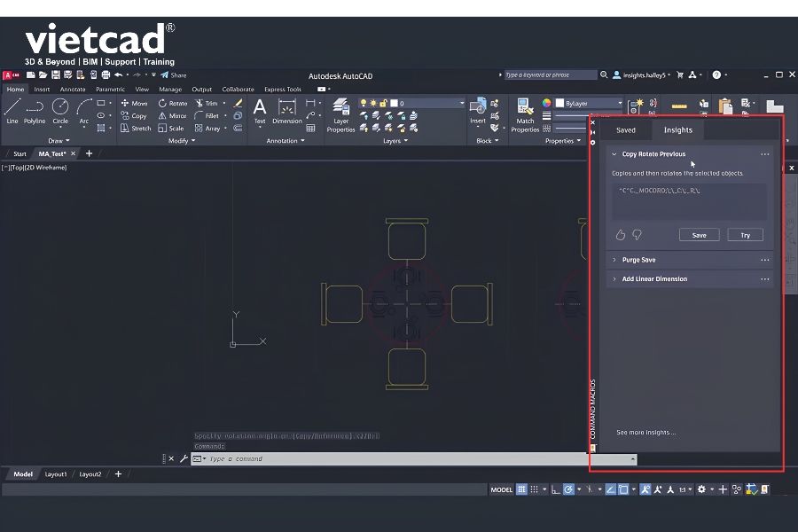The image size is (798, 532).
Task: Select the Line tool
Action: (12, 112)
